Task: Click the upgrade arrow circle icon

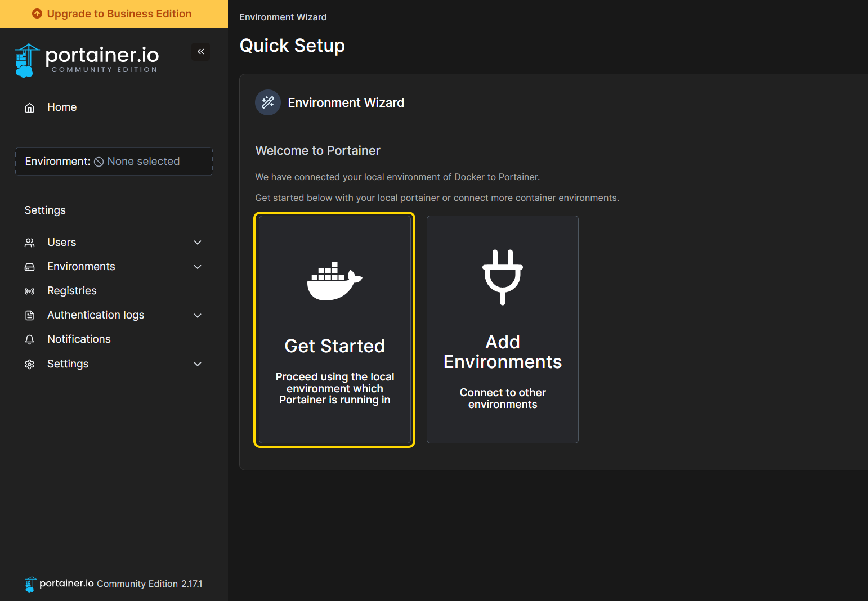Action: pyautogui.click(x=37, y=14)
